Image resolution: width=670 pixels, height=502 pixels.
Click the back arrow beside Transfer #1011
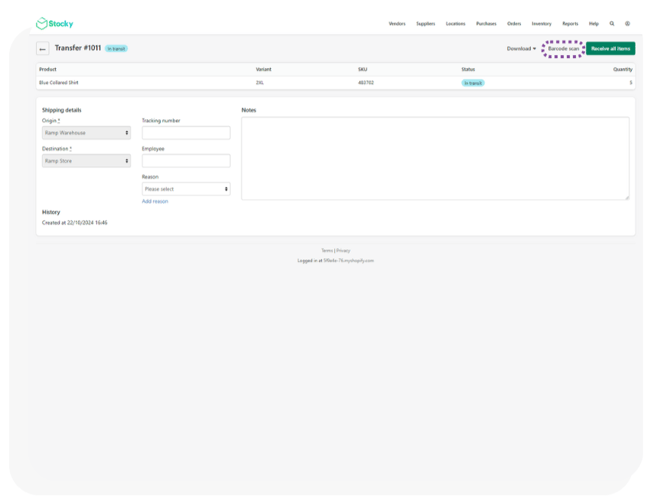coord(43,49)
